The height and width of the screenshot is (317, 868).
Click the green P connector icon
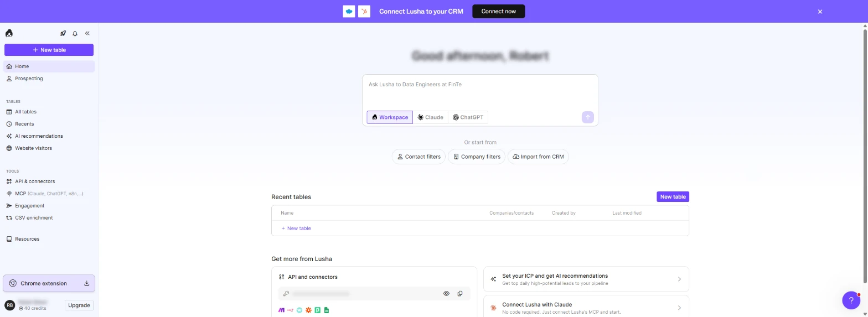tap(318, 310)
